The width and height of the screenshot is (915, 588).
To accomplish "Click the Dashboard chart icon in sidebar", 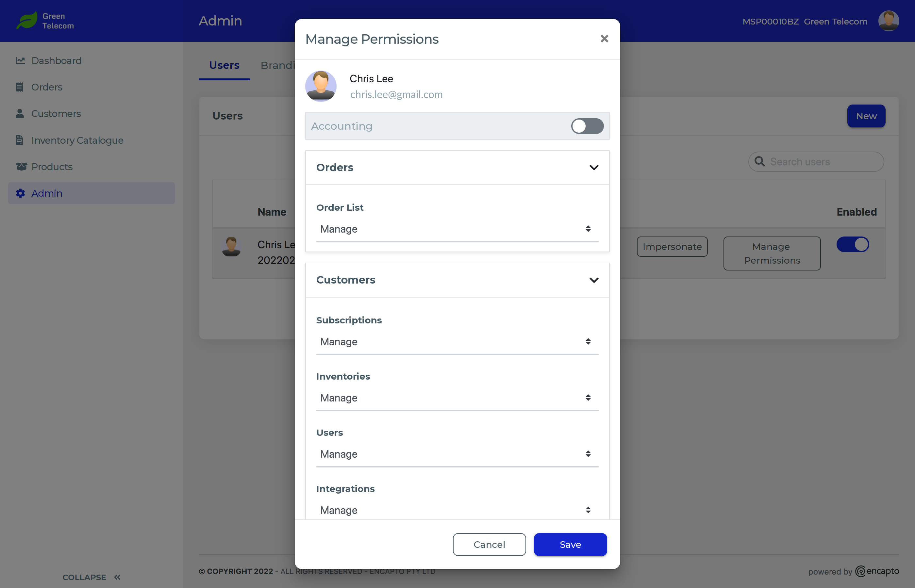I will (20, 61).
